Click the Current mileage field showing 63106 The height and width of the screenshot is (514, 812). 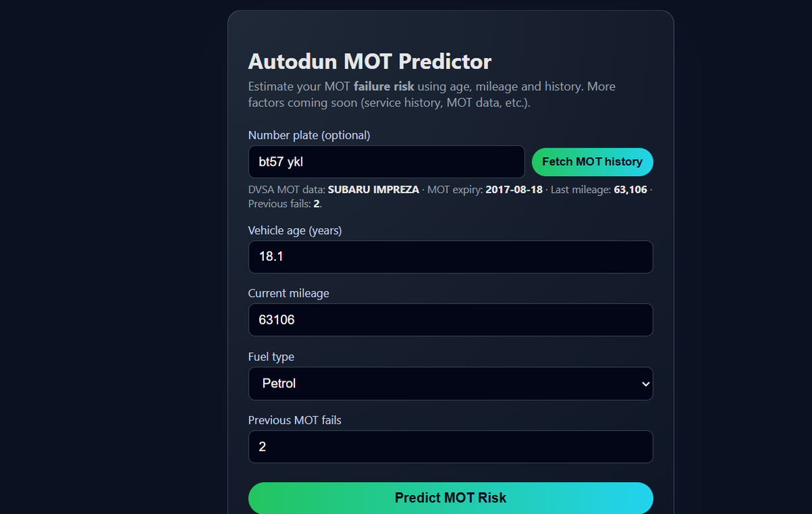pos(451,320)
